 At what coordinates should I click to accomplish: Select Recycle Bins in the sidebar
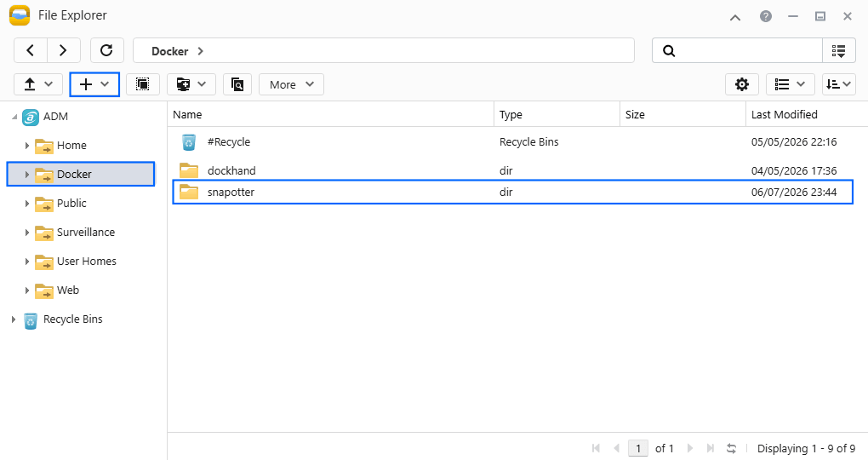pos(73,319)
